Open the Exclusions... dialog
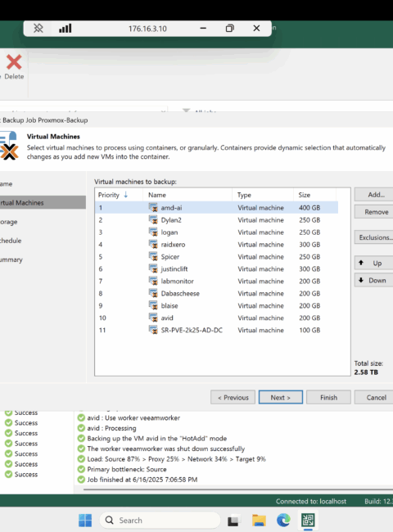The height and width of the screenshot is (532, 393). click(x=375, y=237)
